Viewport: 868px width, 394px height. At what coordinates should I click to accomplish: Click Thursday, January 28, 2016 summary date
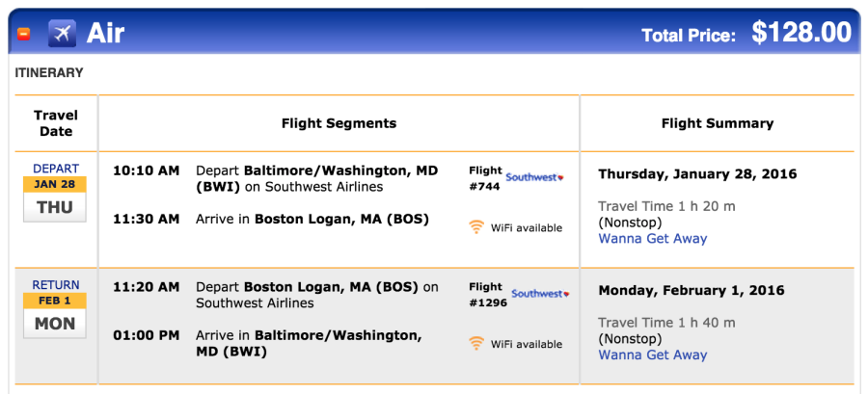(697, 174)
